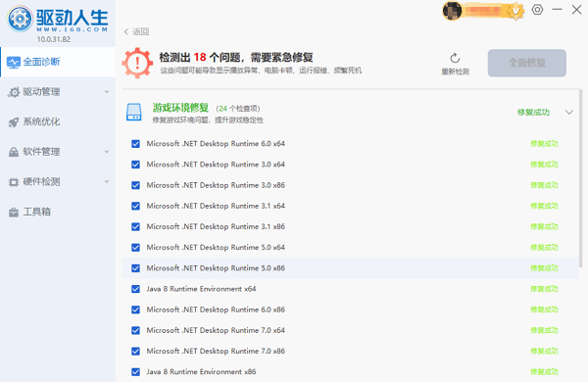Open the 驱动管理 sidebar menu
588x382 pixels.
(58, 92)
